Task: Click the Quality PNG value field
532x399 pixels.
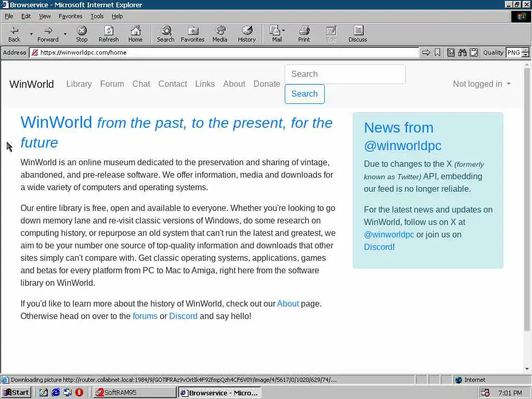Action: (514, 52)
